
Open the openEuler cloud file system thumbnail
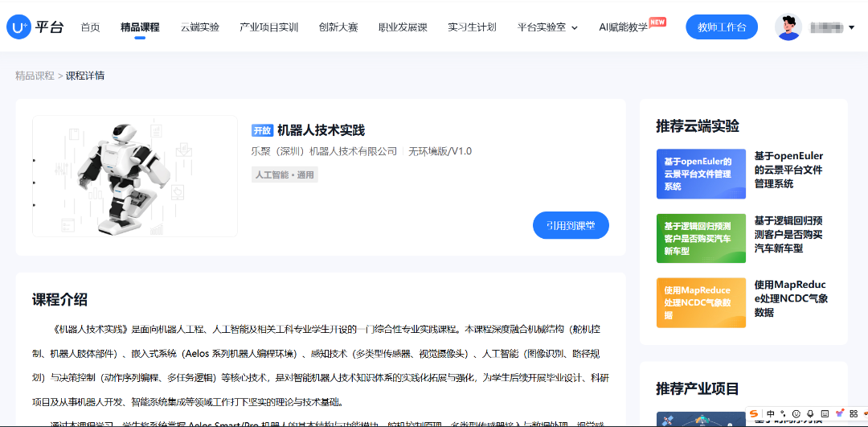point(701,174)
